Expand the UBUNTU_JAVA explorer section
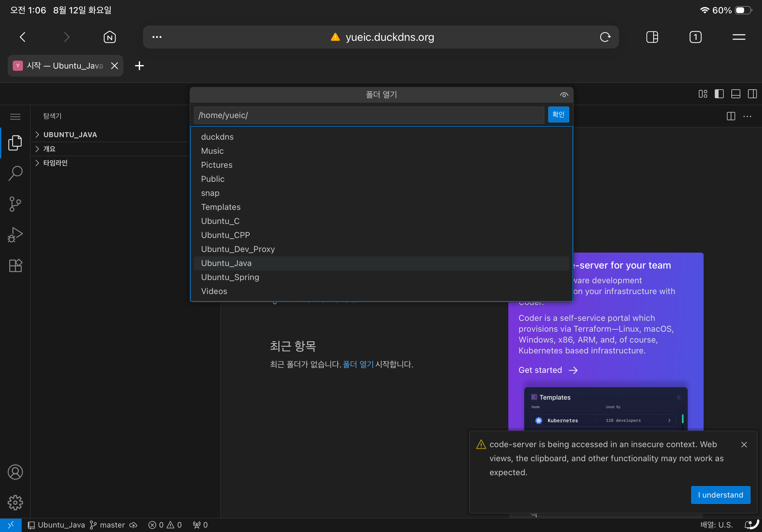 point(70,135)
